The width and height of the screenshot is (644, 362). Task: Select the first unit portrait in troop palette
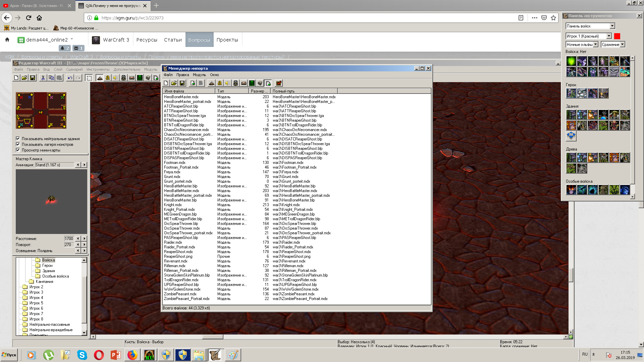(x=571, y=61)
